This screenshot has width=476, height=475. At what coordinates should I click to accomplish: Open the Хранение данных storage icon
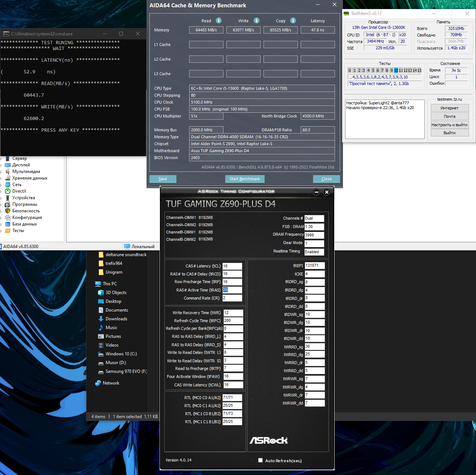[x=7, y=178]
